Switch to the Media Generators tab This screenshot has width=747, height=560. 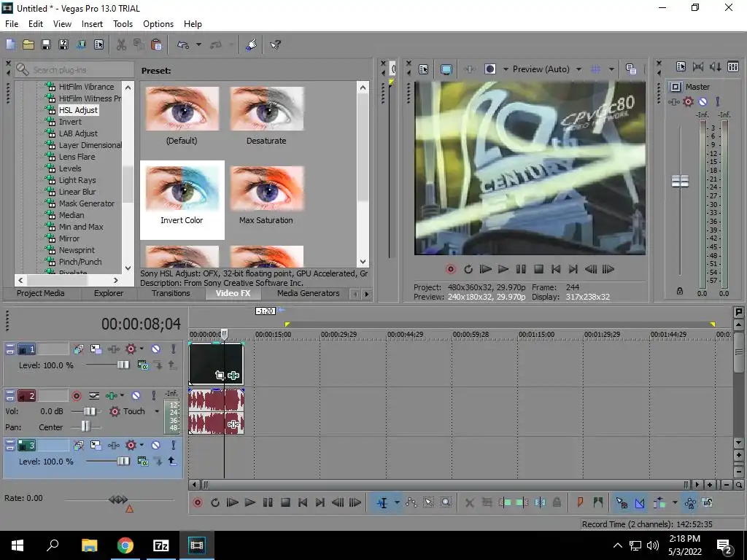click(x=309, y=293)
